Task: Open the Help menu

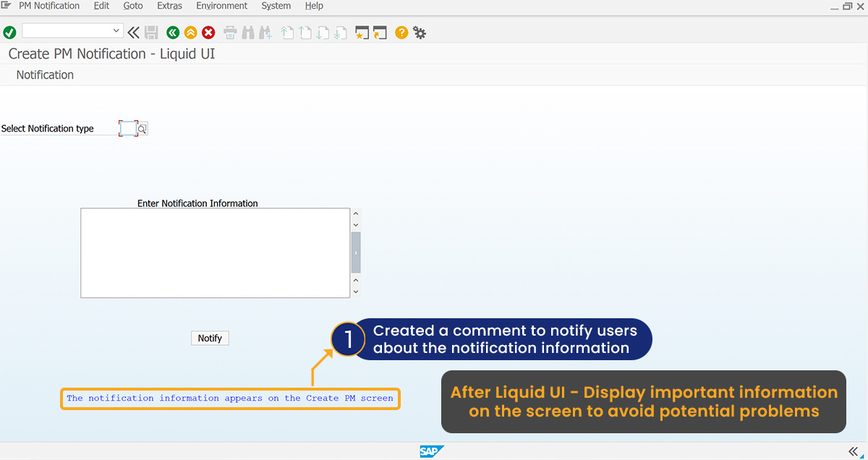Action: tap(314, 6)
